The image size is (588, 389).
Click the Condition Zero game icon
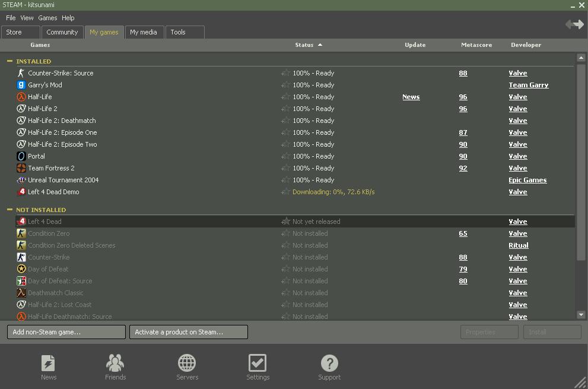tap(21, 233)
